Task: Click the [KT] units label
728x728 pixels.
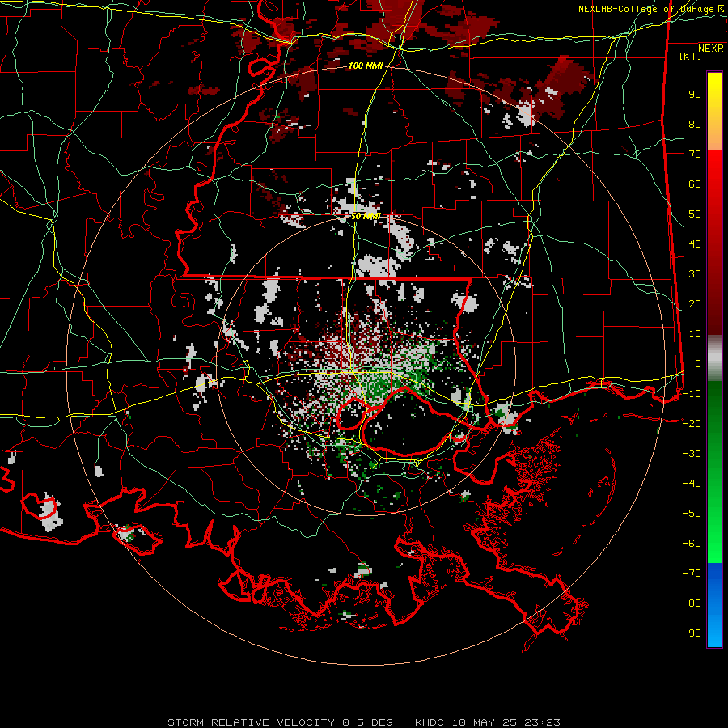Action: pyautogui.click(x=690, y=56)
